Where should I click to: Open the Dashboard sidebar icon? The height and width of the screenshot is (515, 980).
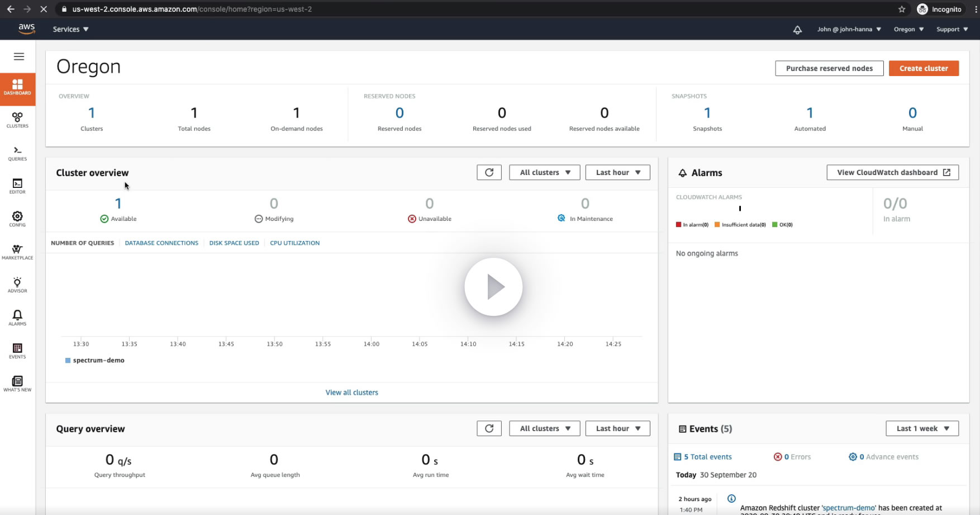coord(17,89)
